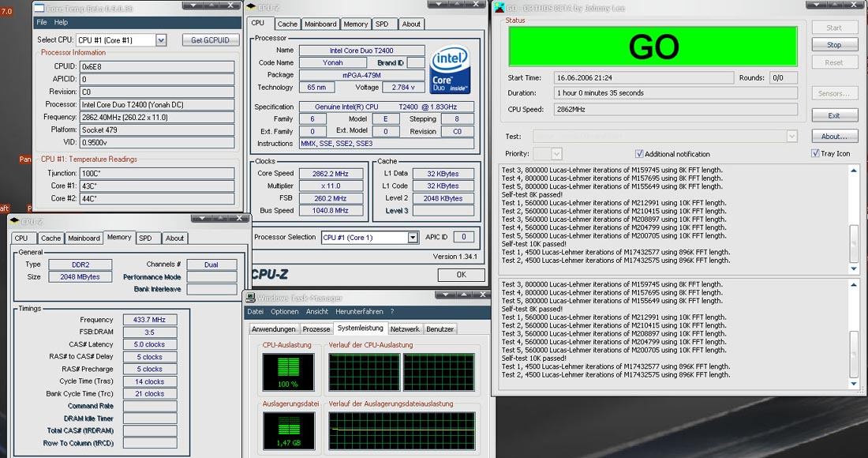Open About tab in the CPU-Z processor window
The image size is (868, 458).
[x=411, y=24]
